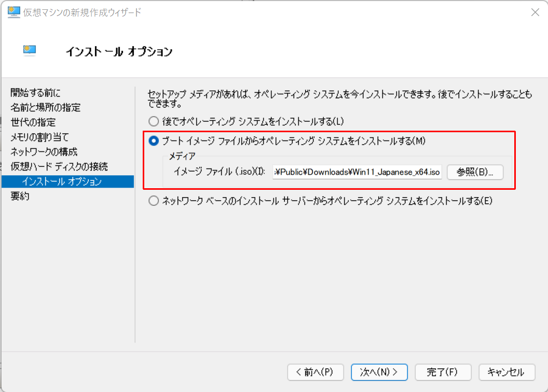Click キャンセル to abort the wizard

pyautogui.click(x=507, y=372)
